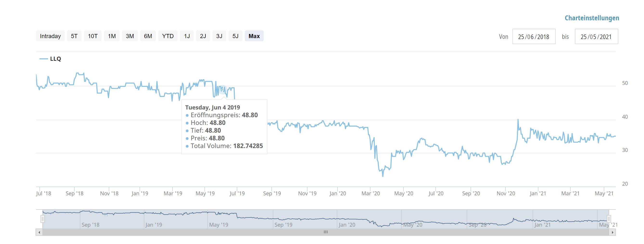This screenshot has width=644, height=244.
Task: Click the left navigator range handle
Action: [43, 219]
